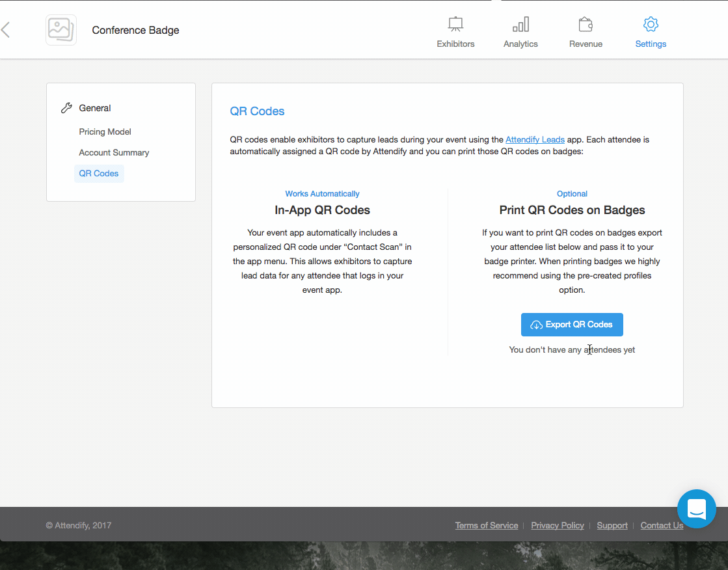Click the Optional label
This screenshot has height=570, width=728.
(572, 194)
